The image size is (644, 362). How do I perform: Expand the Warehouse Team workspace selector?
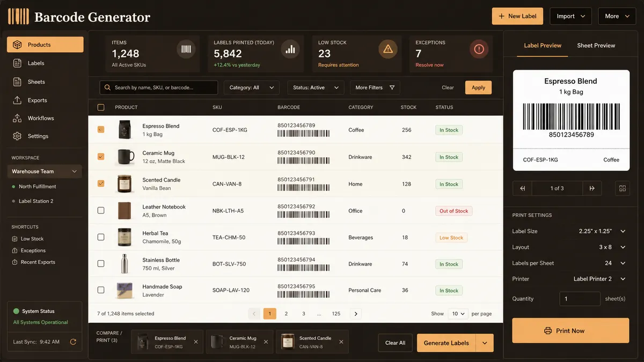[x=45, y=172]
